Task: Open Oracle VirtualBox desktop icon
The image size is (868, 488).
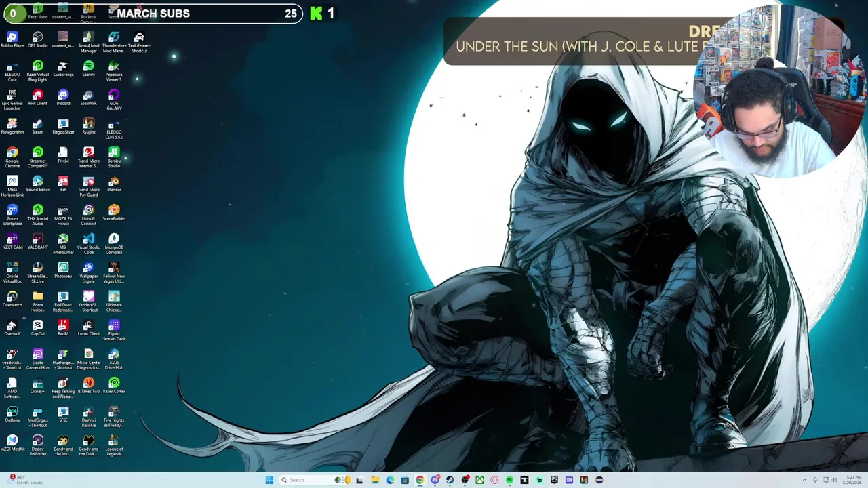Action: pyautogui.click(x=12, y=272)
